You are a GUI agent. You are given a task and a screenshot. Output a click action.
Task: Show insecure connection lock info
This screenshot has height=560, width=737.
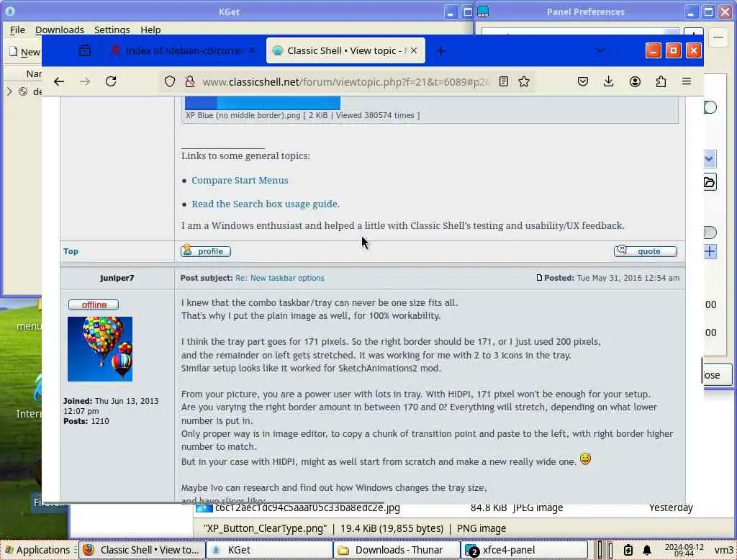click(190, 82)
